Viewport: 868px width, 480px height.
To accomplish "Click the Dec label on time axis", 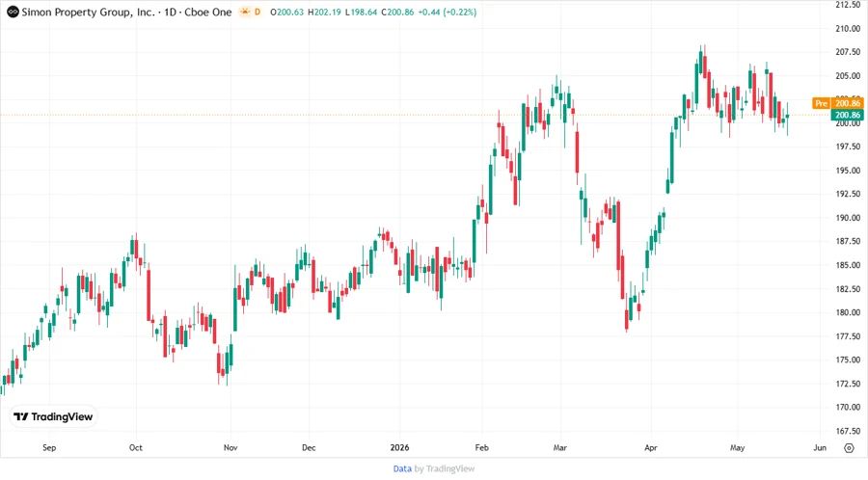I will point(309,448).
